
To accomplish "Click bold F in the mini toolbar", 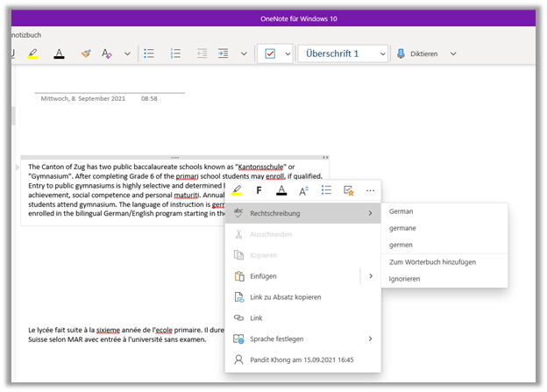I will click(259, 190).
